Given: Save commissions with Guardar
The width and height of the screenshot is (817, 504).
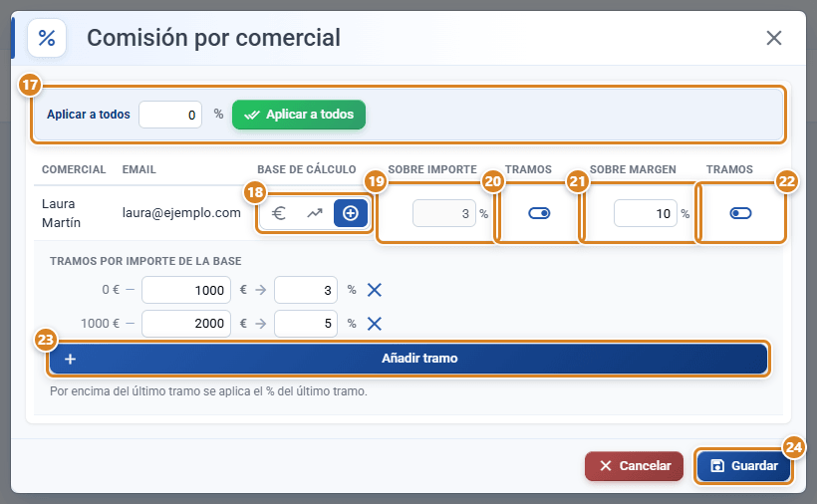Looking at the screenshot, I should 743,465.
